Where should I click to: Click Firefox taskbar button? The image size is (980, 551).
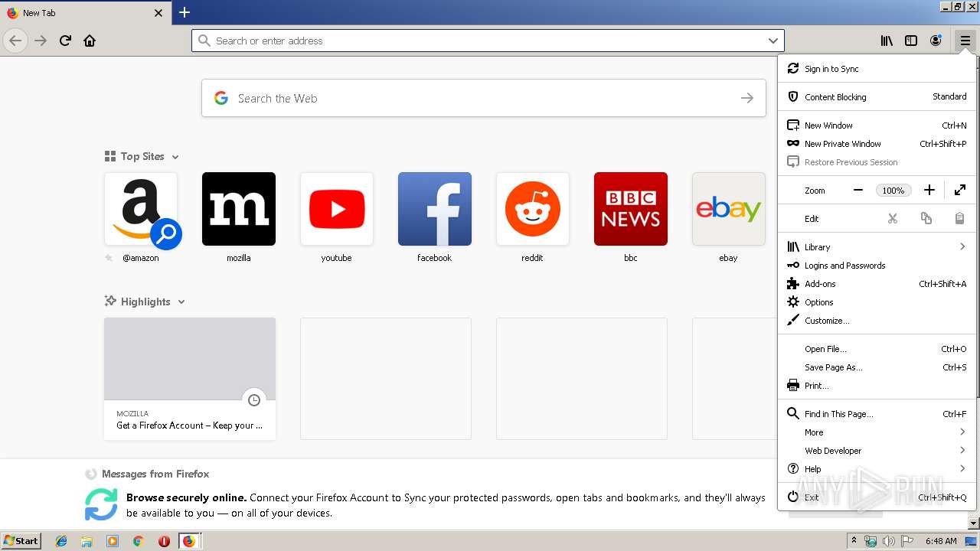[x=189, y=541]
